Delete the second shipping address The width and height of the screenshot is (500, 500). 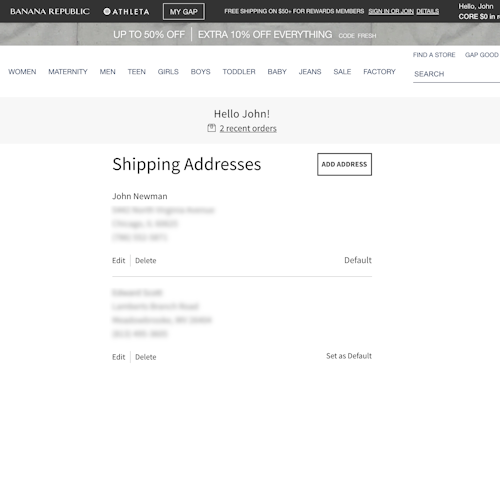pos(146,357)
